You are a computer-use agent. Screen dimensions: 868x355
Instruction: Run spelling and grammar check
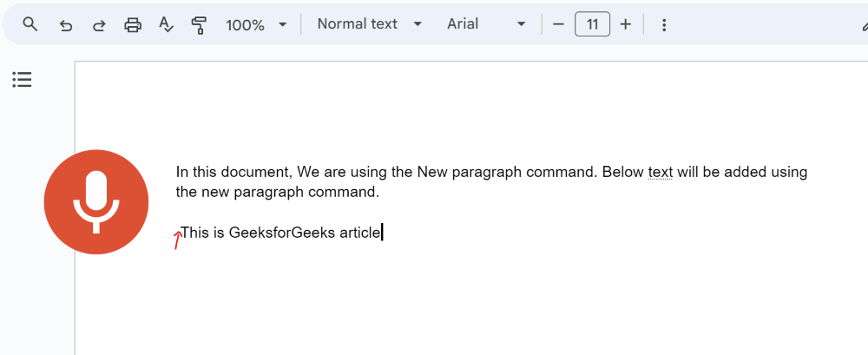(x=166, y=25)
